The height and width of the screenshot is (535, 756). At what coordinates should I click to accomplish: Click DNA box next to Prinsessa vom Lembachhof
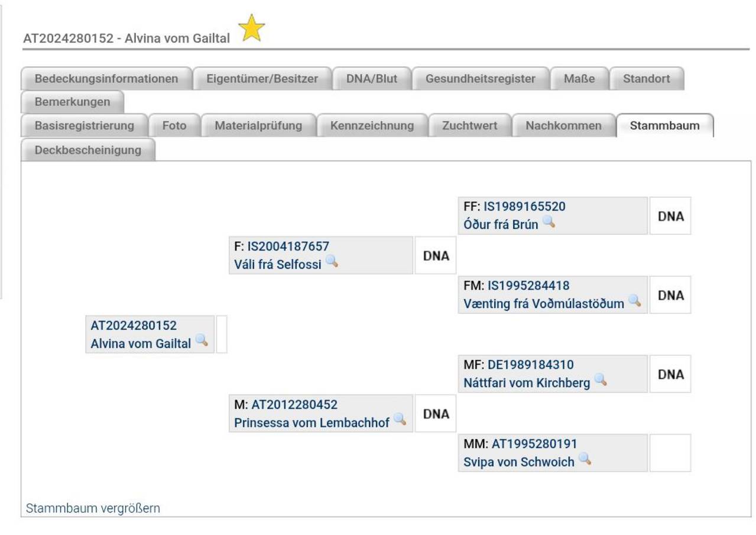click(x=436, y=414)
